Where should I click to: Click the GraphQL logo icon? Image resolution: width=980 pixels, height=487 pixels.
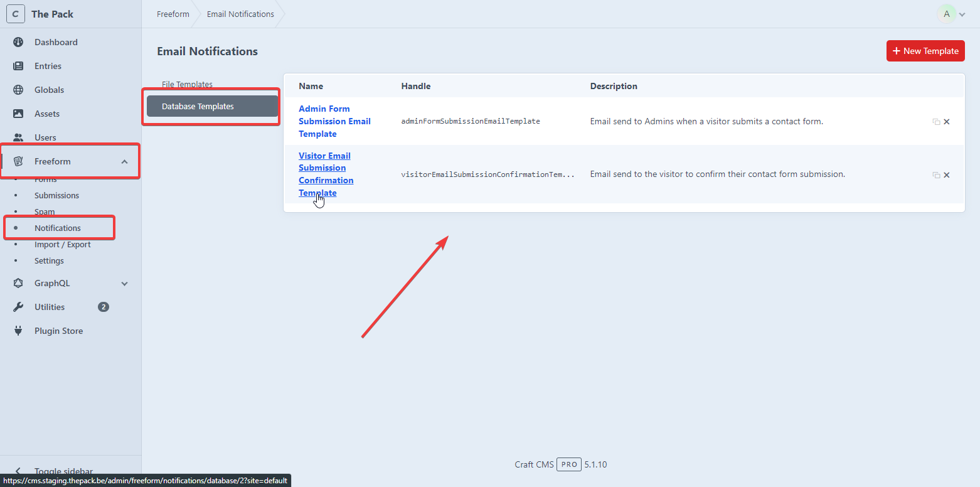18,283
